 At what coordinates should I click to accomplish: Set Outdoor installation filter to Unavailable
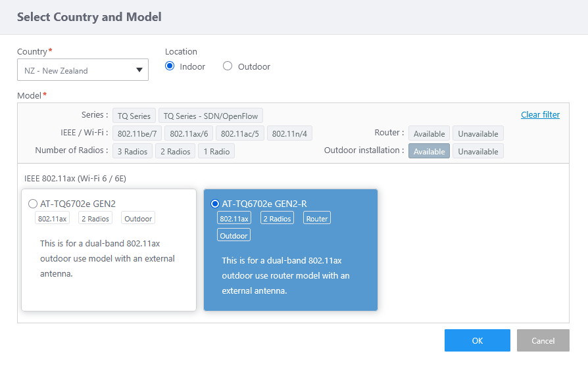pos(478,151)
